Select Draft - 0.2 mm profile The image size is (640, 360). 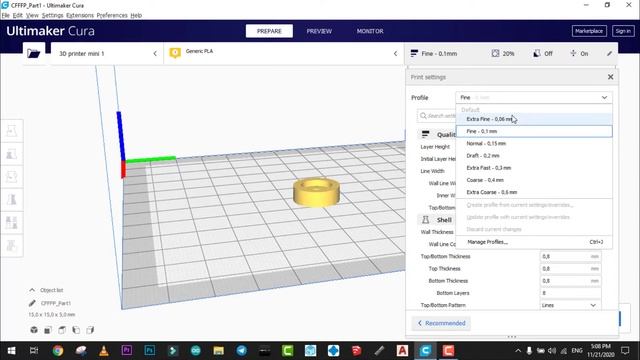tap(534, 156)
